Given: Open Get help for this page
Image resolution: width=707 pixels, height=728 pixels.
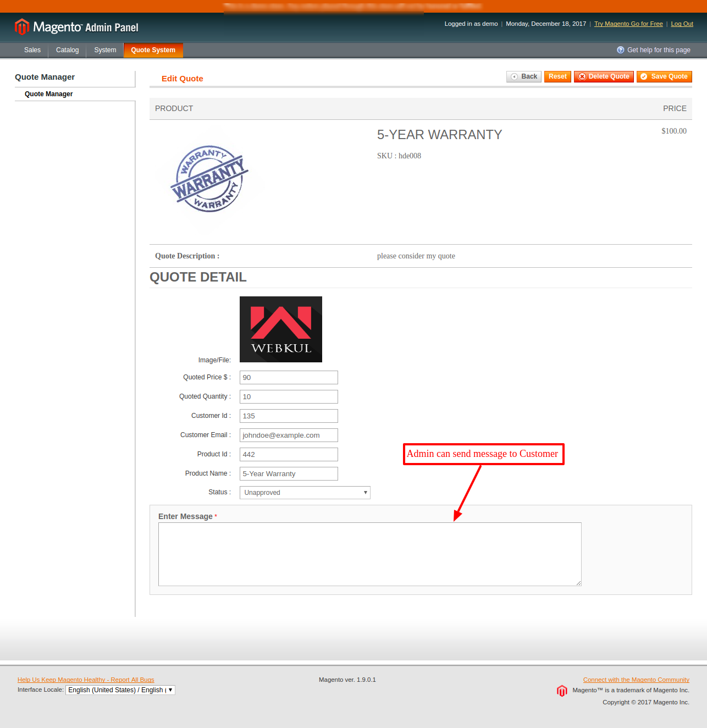Looking at the screenshot, I should coord(659,50).
